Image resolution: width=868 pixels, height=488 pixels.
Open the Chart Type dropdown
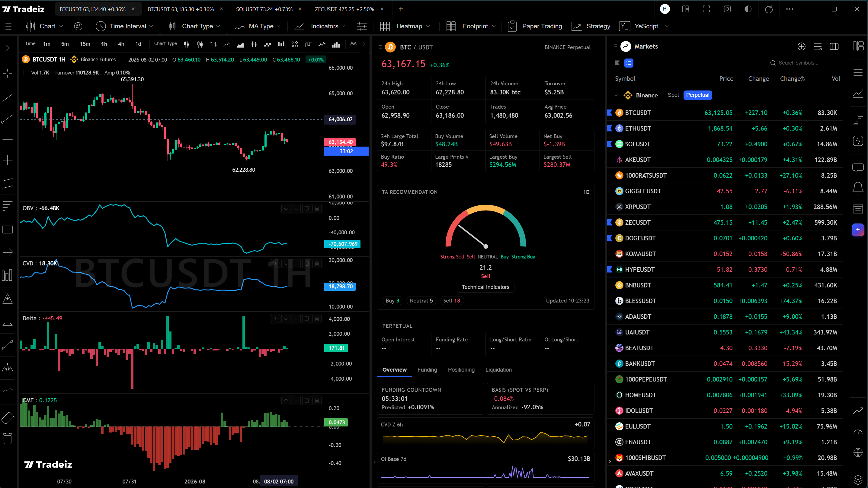(x=194, y=26)
